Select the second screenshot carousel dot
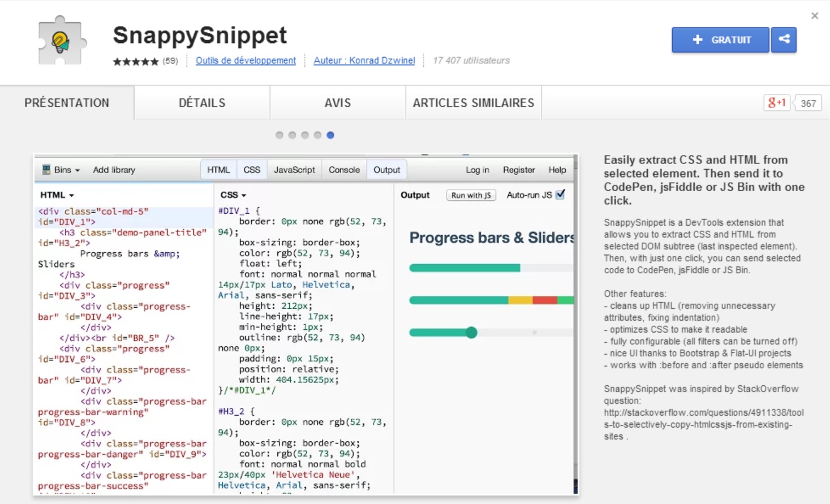830x504 pixels. (292, 135)
